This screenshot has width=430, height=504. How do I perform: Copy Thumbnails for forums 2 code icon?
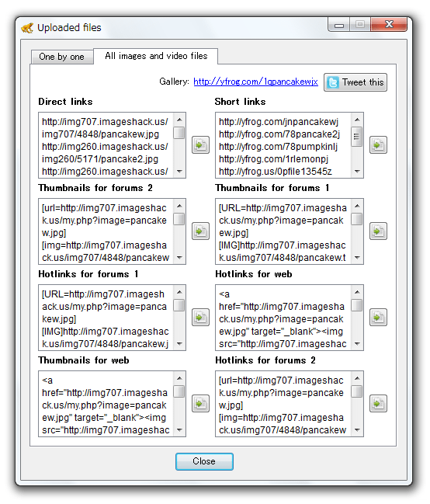coord(200,231)
